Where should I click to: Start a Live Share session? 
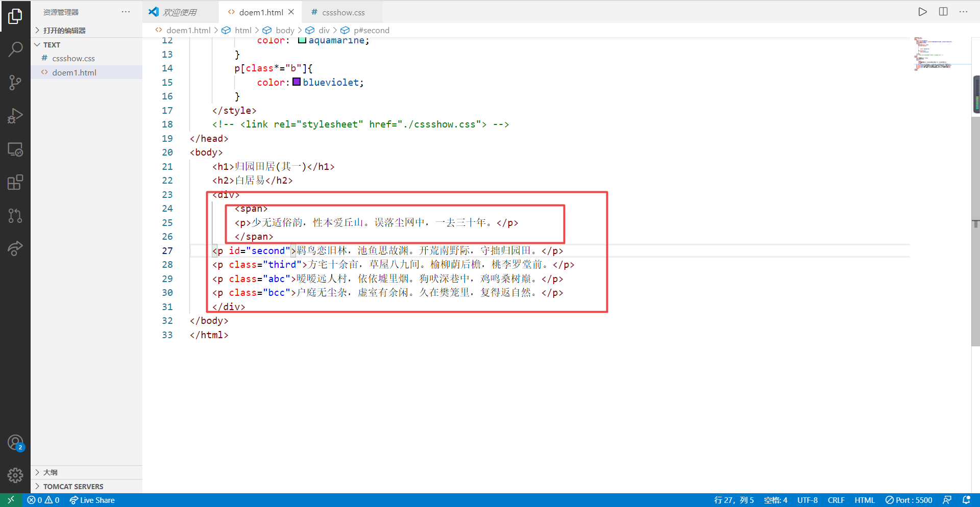92,500
